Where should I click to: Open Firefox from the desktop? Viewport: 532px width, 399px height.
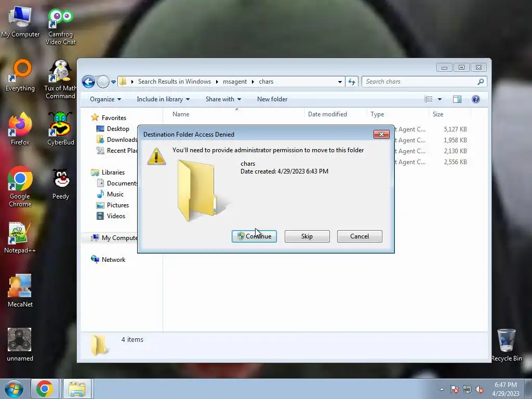pos(20,129)
